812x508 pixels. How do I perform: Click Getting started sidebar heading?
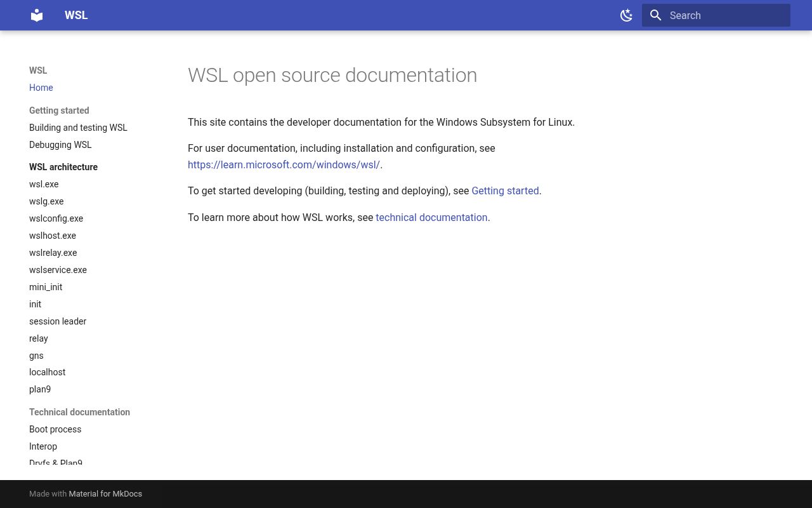(59, 110)
